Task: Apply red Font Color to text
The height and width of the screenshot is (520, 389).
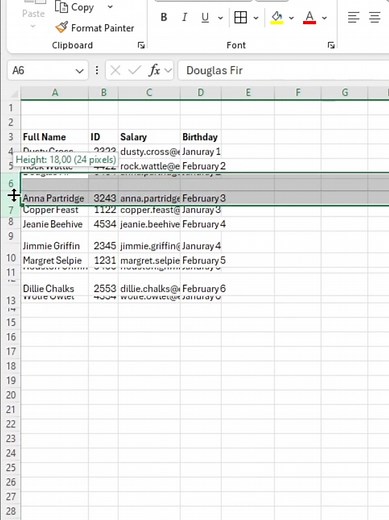Action: (310, 17)
